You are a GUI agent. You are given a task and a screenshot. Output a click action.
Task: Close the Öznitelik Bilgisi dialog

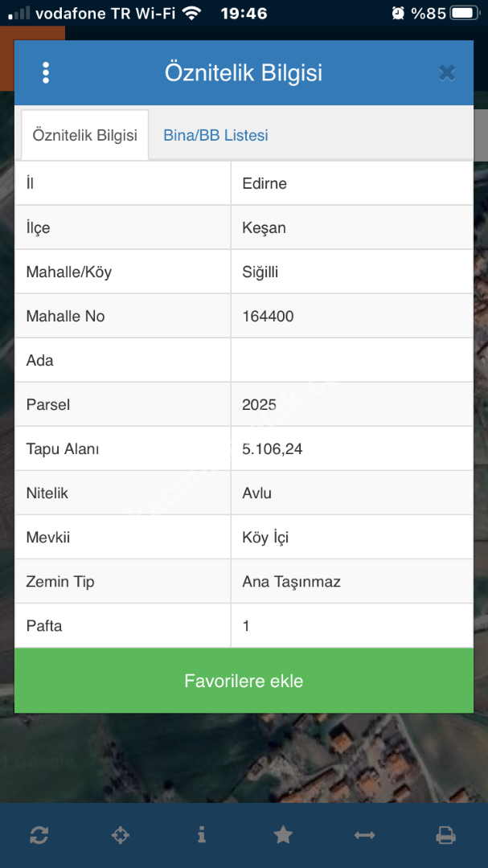(447, 73)
